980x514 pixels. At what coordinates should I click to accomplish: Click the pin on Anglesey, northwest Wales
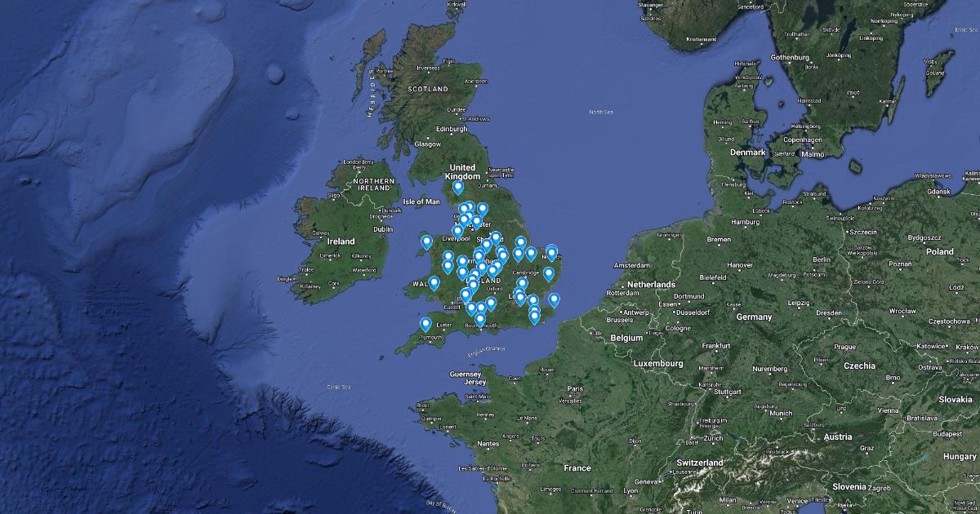coord(426,241)
